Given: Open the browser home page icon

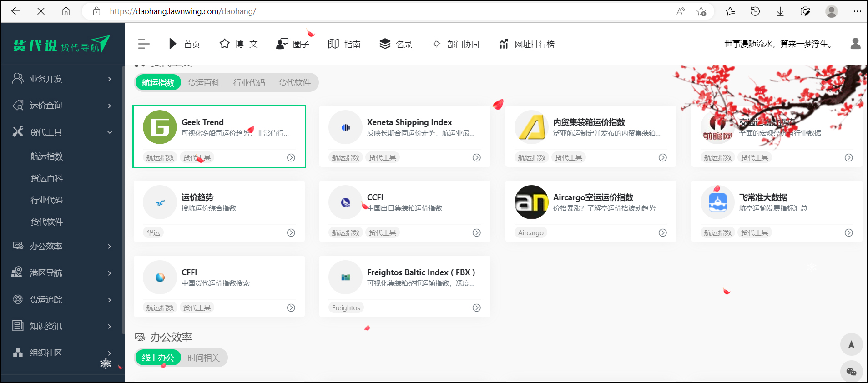Looking at the screenshot, I should pyautogui.click(x=66, y=11).
